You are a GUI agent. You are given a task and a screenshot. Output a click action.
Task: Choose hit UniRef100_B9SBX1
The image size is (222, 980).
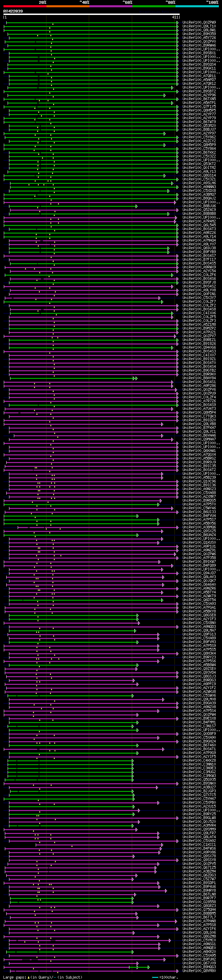tap(199, 53)
